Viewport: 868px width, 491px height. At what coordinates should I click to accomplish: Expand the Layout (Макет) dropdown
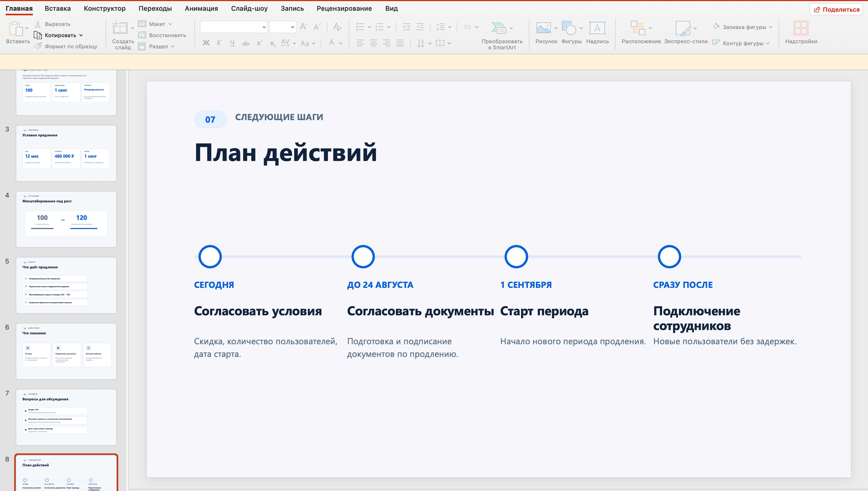pos(170,24)
